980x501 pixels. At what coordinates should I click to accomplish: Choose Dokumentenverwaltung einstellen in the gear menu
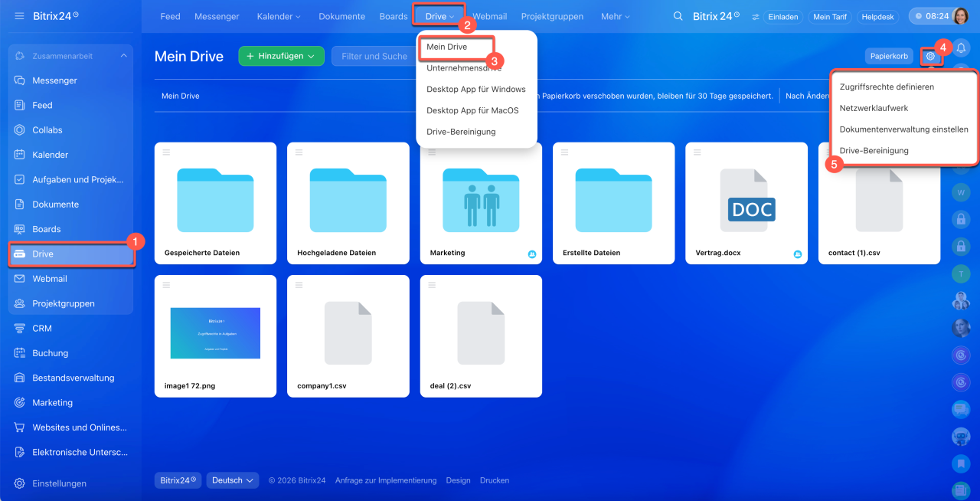pyautogui.click(x=903, y=129)
